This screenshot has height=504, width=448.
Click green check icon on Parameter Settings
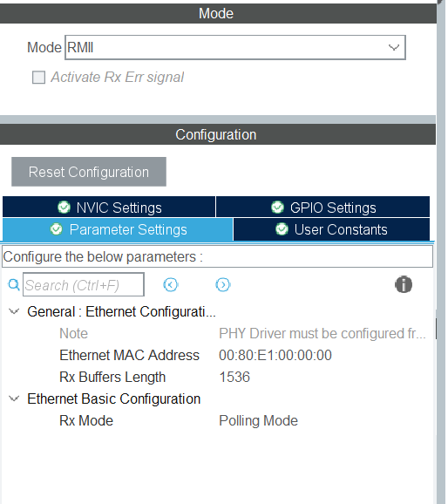point(57,229)
